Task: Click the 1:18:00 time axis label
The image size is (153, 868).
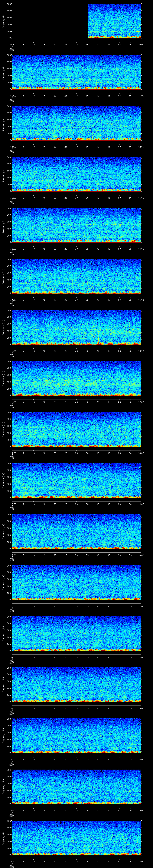Action: pos(12,504)
